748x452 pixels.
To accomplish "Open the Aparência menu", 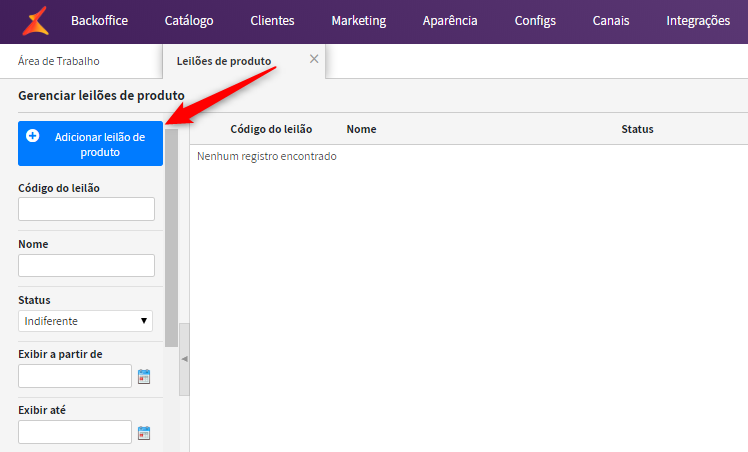I will pos(450,21).
